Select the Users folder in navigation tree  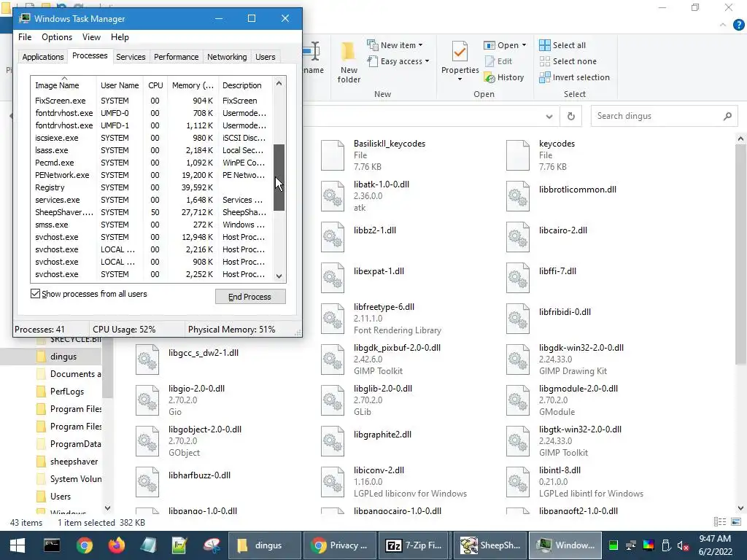[53, 496]
